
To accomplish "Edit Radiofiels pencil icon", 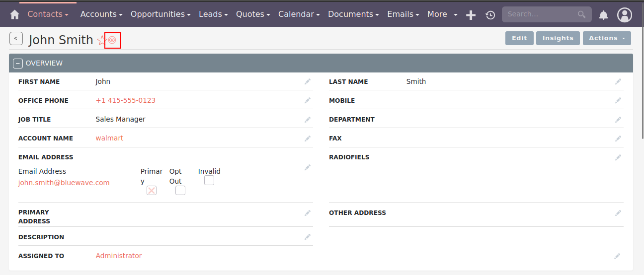I will tap(618, 157).
